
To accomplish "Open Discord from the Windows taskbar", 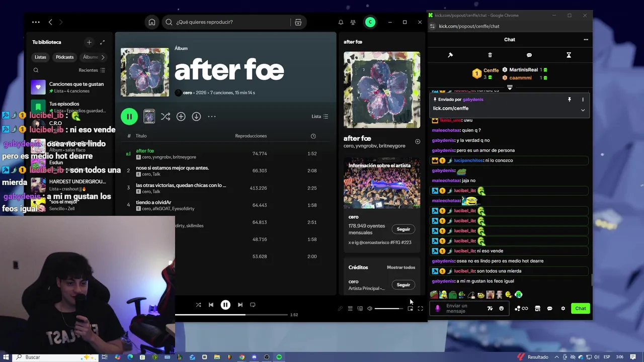I will pos(254,357).
